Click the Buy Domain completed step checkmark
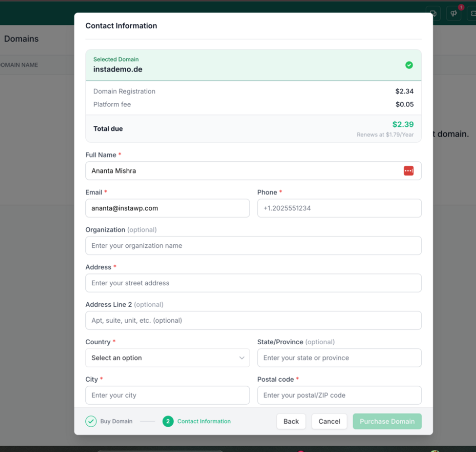 (x=91, y=421)
